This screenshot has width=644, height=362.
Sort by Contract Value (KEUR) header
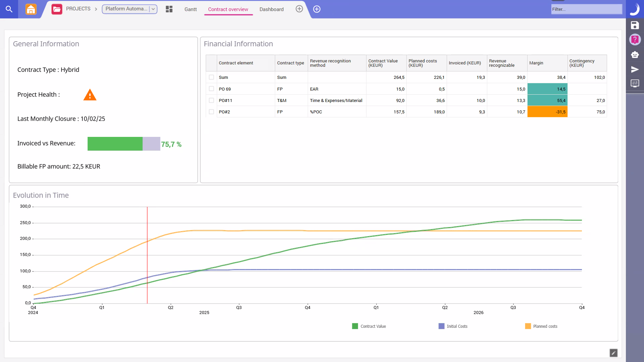(x=386, y=63)
